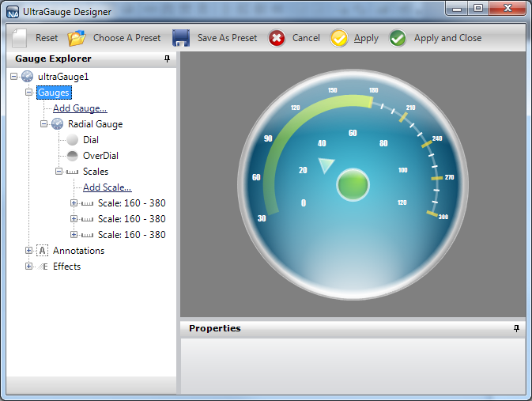Screen dimensions: 532x401
Task: Click the green center cap of gauge
Action: point(353,184)
